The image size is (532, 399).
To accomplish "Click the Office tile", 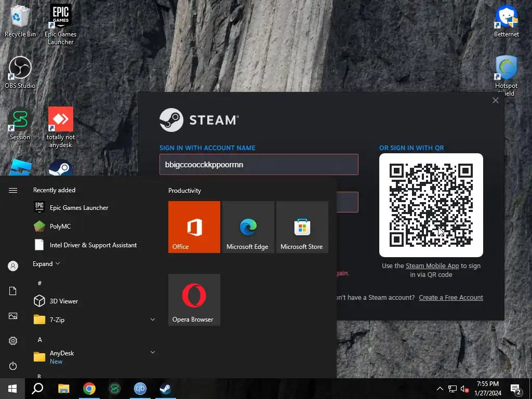I will point(194,227).
